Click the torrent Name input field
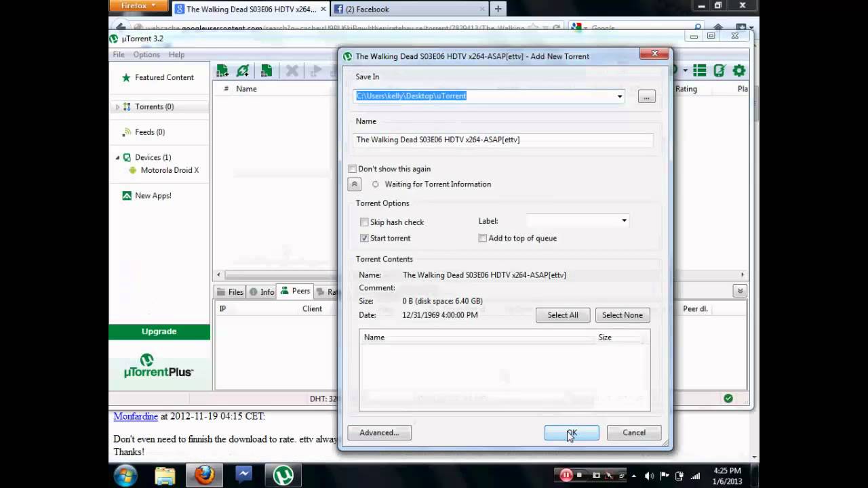Viewport: 868px width, 488px height. pyautogui.click(x=503, y=140)
